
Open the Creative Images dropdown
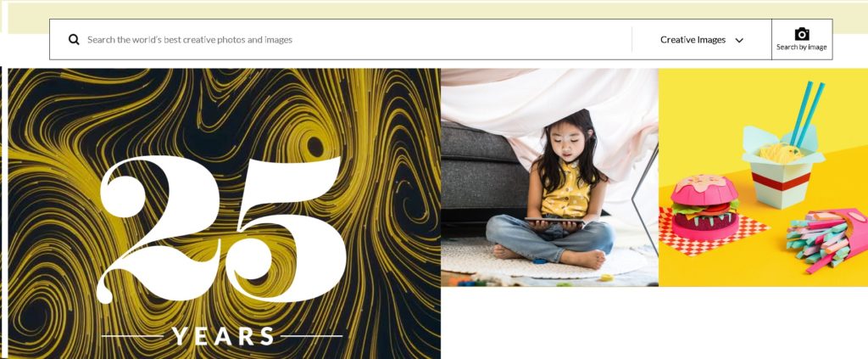pos(701,40)
